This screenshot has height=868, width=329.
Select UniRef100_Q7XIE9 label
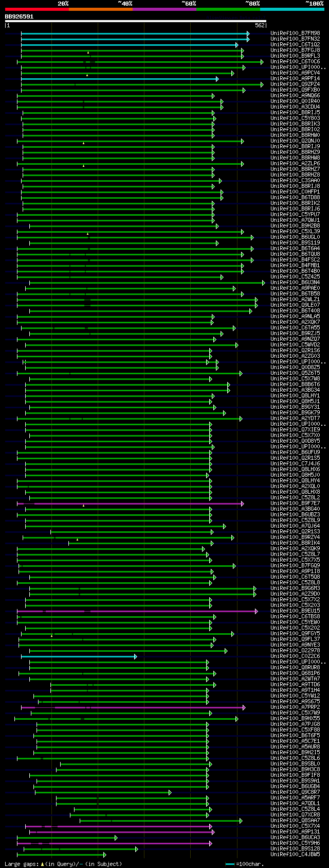pos(295,430)
